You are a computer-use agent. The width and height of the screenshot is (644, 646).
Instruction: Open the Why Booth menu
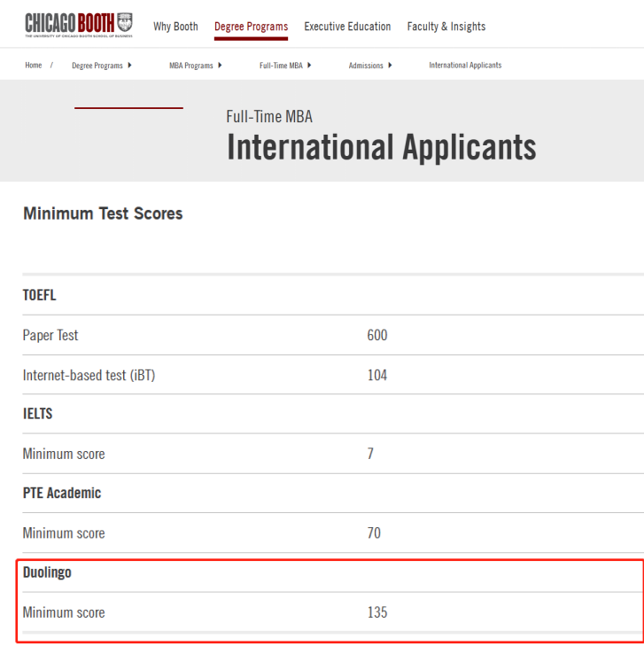click(175, 27)
